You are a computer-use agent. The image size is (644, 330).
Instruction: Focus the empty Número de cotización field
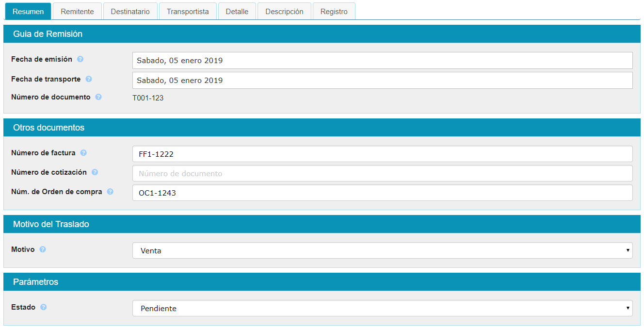382,173
